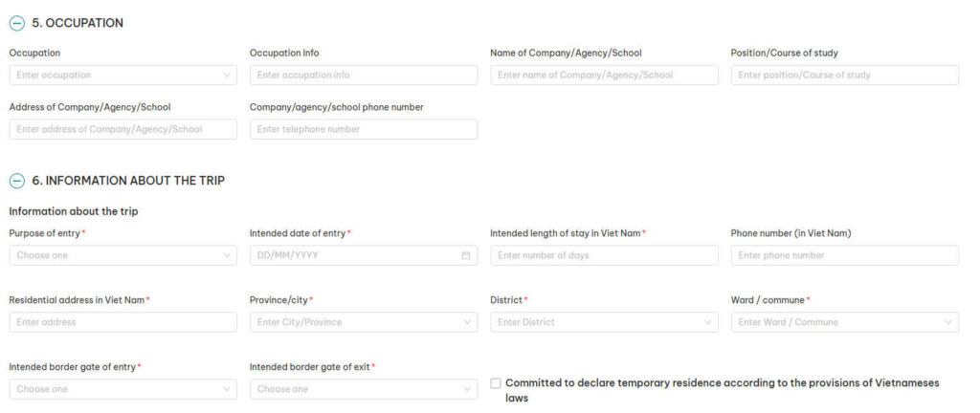Open the Occupation dropdown

pos(123,75)
